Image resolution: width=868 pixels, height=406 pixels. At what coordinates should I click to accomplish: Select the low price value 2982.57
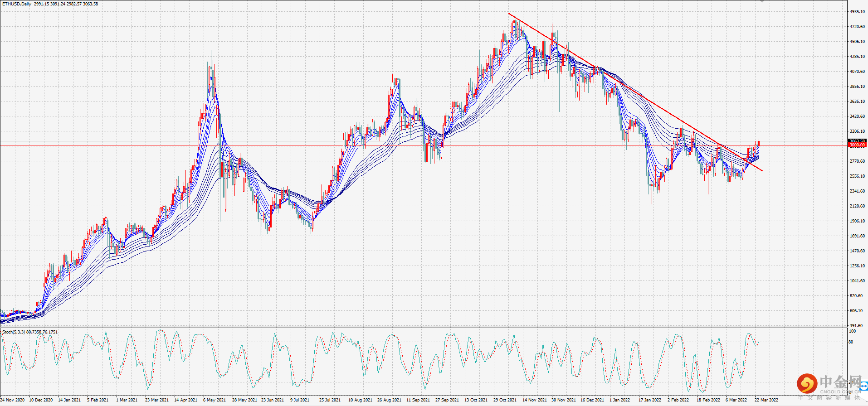click(x=74, y=4)
